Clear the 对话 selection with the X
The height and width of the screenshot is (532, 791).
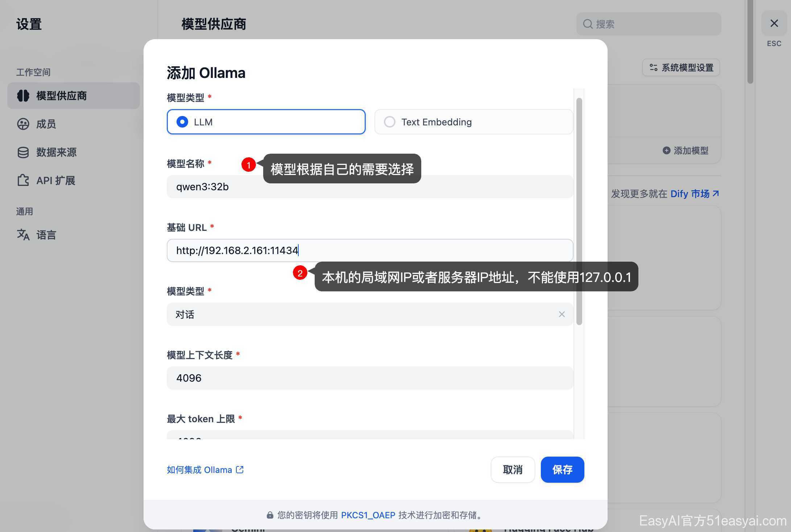[562, 314]
